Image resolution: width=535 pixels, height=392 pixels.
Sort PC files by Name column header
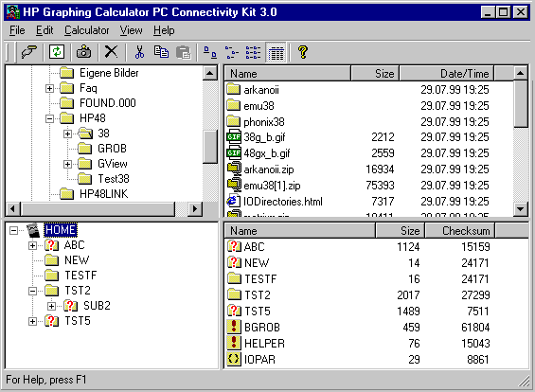[288, 73]
